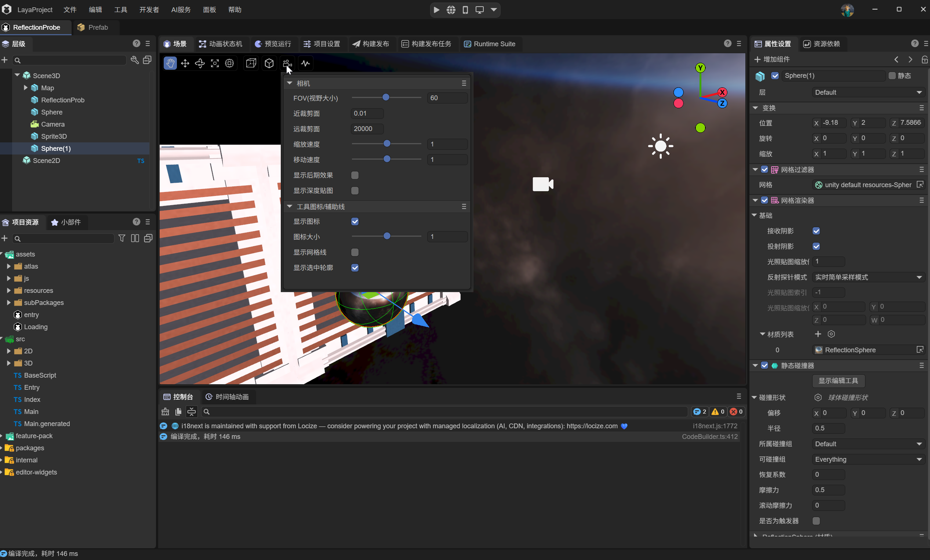Uncheck cast shadows option
The image size is (930, 560).
pyautogui.click(x=816, y=246)
